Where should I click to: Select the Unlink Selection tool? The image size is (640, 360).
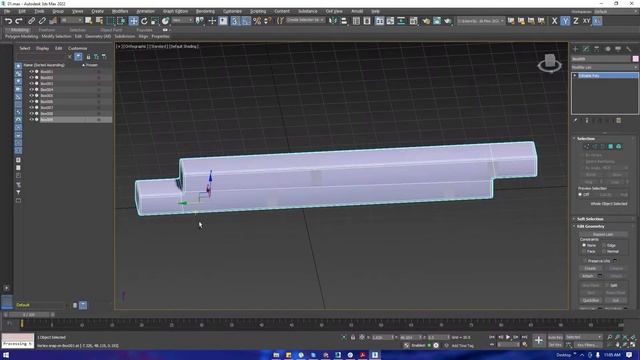[x=42, y=21]
